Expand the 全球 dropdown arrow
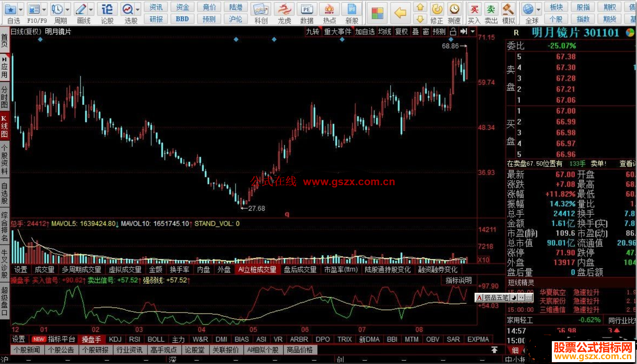 (x=538, y=9)
